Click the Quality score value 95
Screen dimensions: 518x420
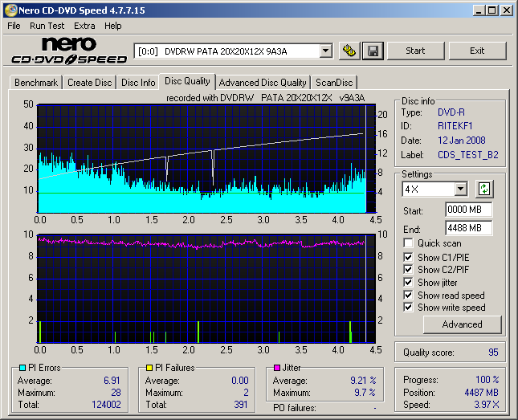pos(493,353)
